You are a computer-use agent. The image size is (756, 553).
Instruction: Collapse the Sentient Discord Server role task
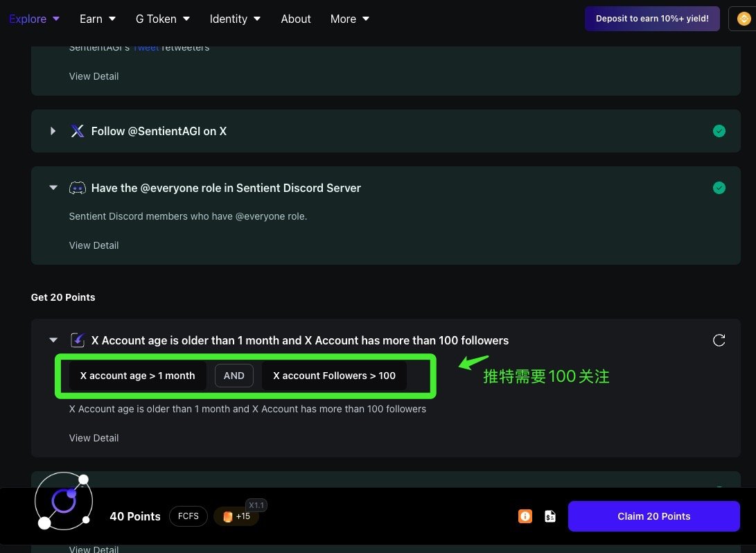pyautogui.click(x=53, y=188)
